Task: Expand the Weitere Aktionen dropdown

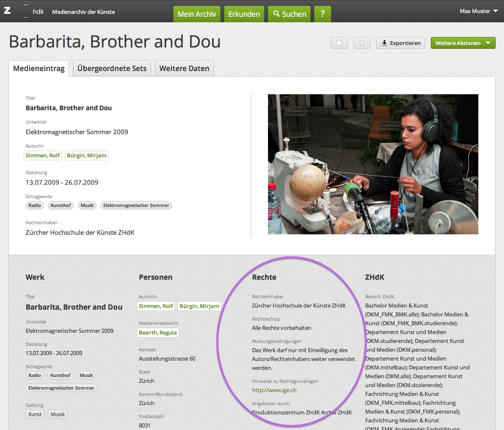Action: (x=463, y=43)
